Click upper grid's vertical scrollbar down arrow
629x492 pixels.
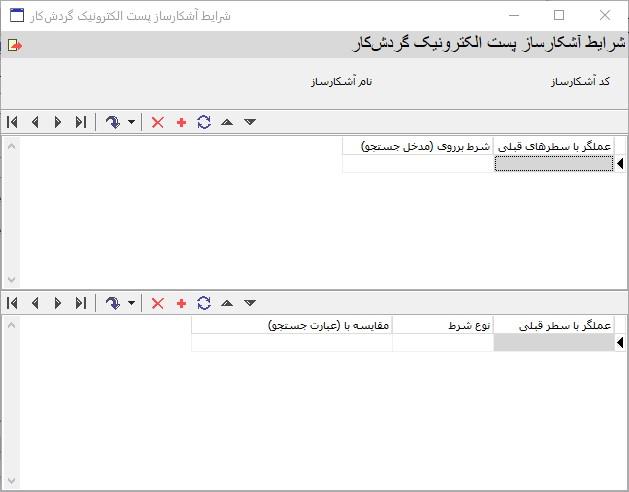pos(11,280)
